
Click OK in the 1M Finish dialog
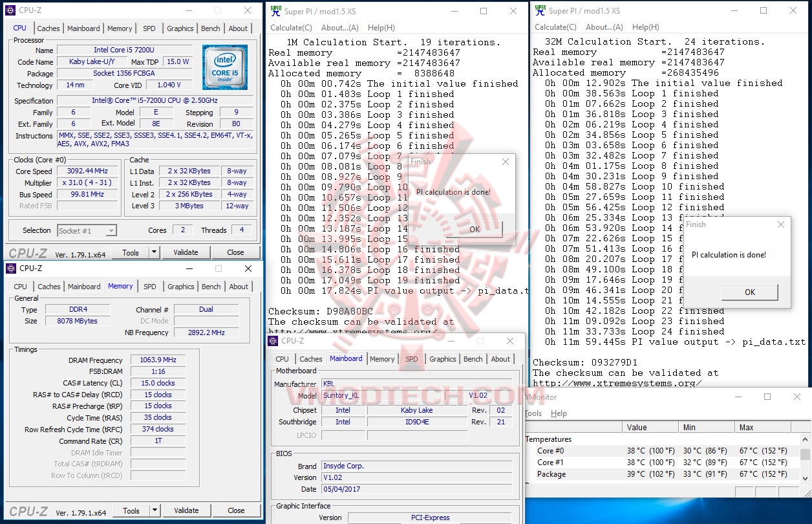tap(475, 229)
